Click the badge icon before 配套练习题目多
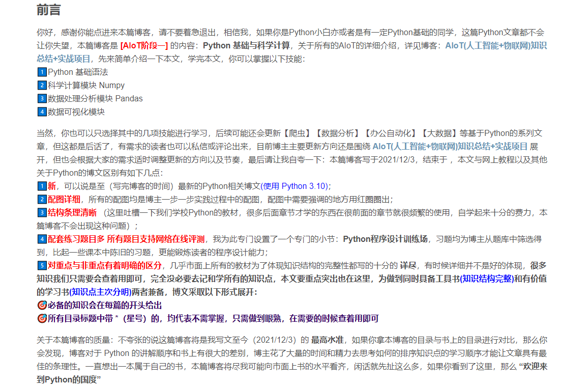Viewport: 588px width, 386px height. pyautogui.click(x=41, y=238)
